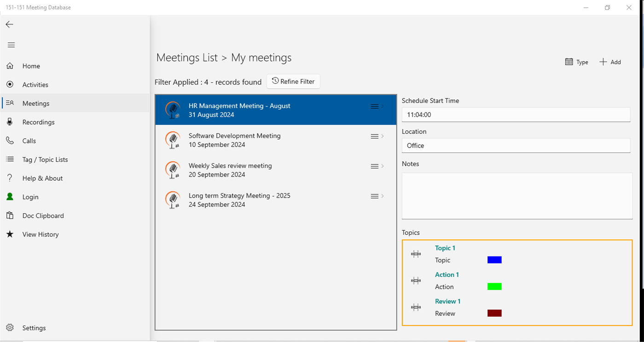Toggle the navigation pane with the hamburger icon
Screen dimensions: 644x342
pyautogui.click(x=11, y=45)
